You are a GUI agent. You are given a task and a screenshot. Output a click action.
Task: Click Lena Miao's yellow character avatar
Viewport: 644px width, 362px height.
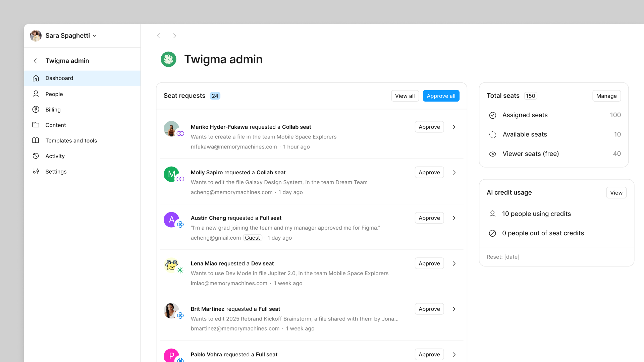pos(171,265)
